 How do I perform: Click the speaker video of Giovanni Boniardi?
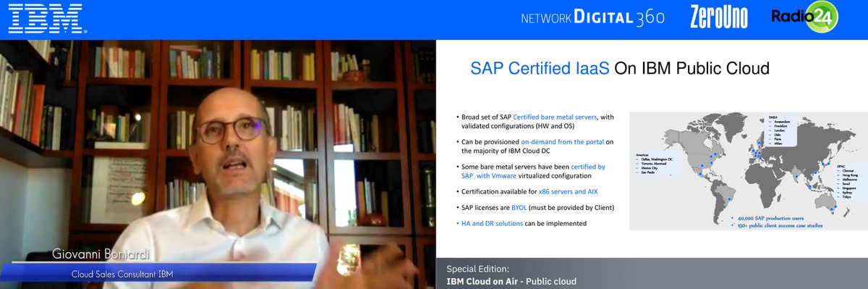[218, 164]
